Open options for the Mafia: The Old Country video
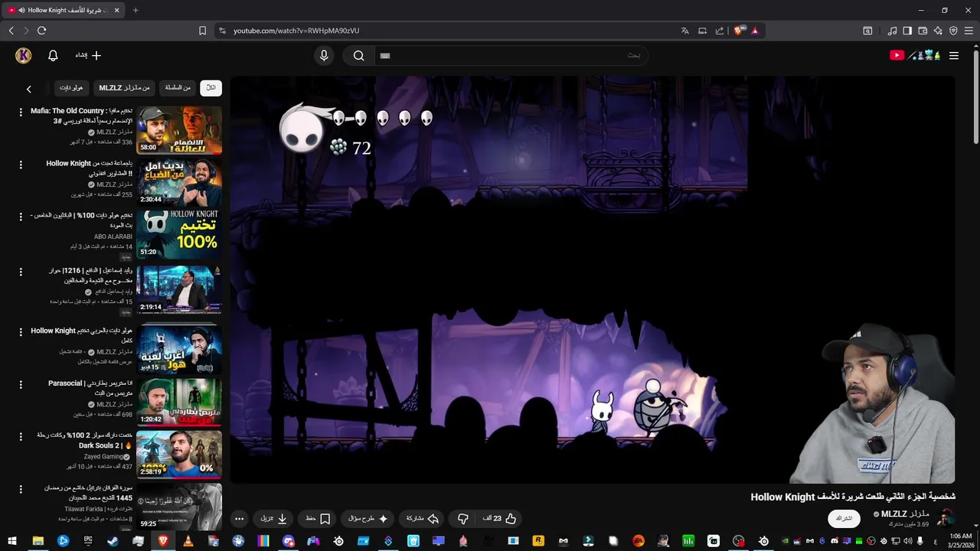The image size is (980, 551). point(21,112)
